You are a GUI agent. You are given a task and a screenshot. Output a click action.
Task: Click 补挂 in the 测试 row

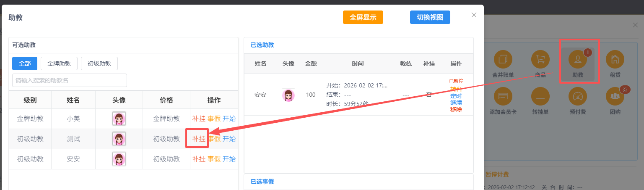tap(199, 139)
